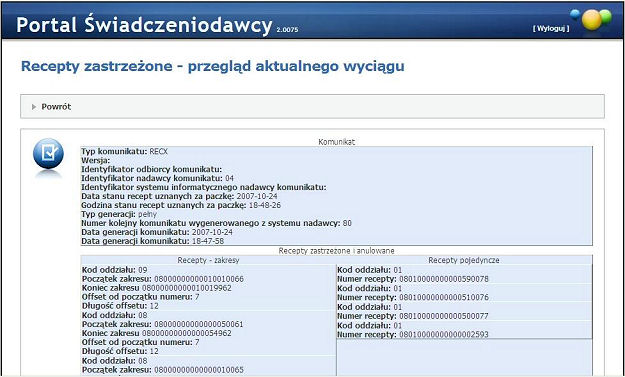The width and height of the screenshot is (625, 377).
Task: Click the page heading Recepty zastrzeżone
Action: (212, 66)
